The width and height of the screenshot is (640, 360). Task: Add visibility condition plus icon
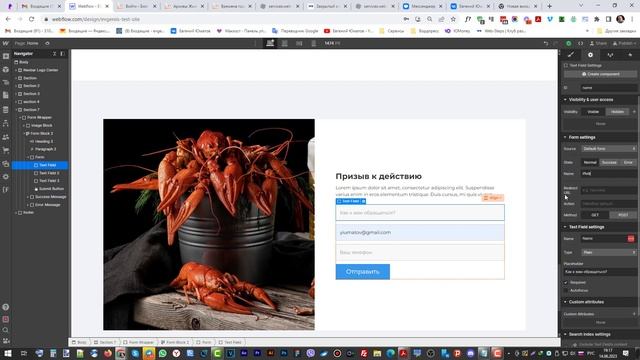tap(634, 112)
